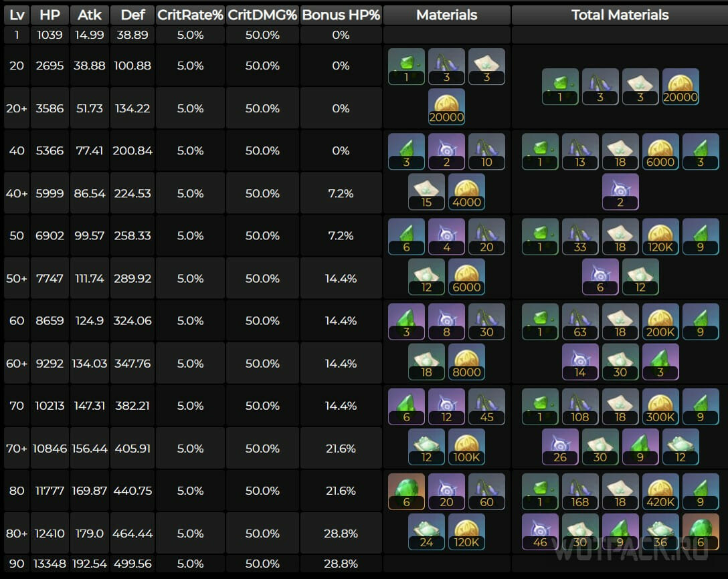The width and height of the screenshot is (728, 579).
Task: Click the flower icon with count 45
Action: (486, 407)
